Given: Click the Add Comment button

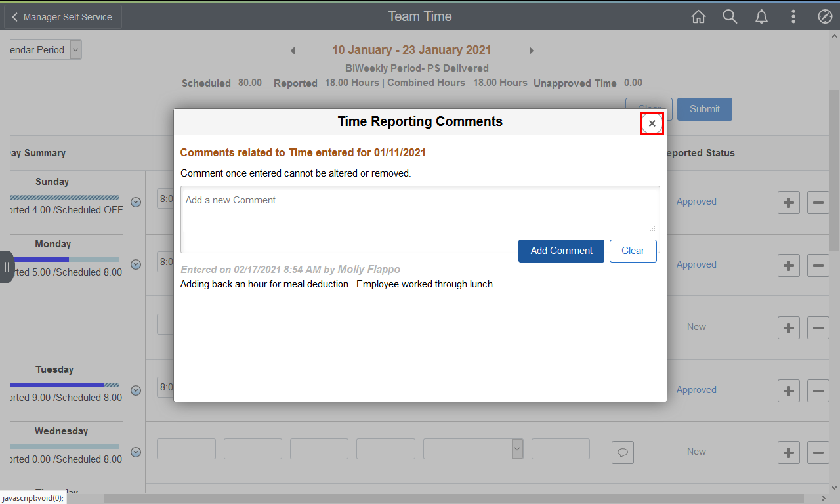Looking at the screenshot, I should coord(561,251).
